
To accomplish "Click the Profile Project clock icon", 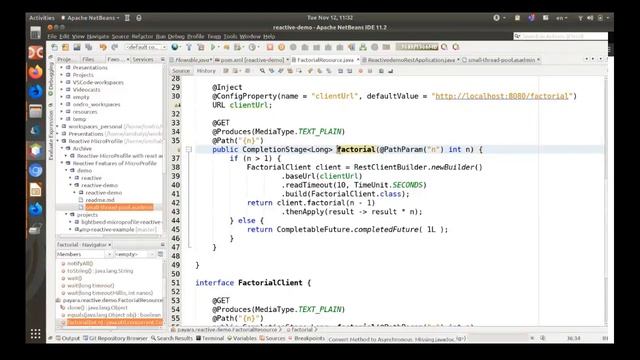I will click(x=252, y=47).
